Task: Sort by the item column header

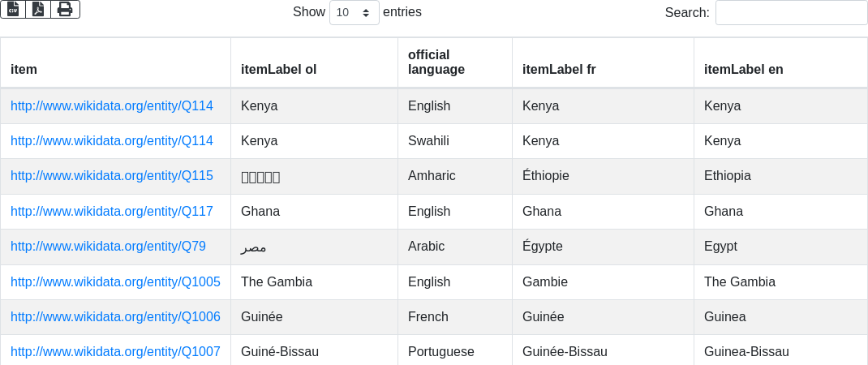Action: [x=24, y=69]
